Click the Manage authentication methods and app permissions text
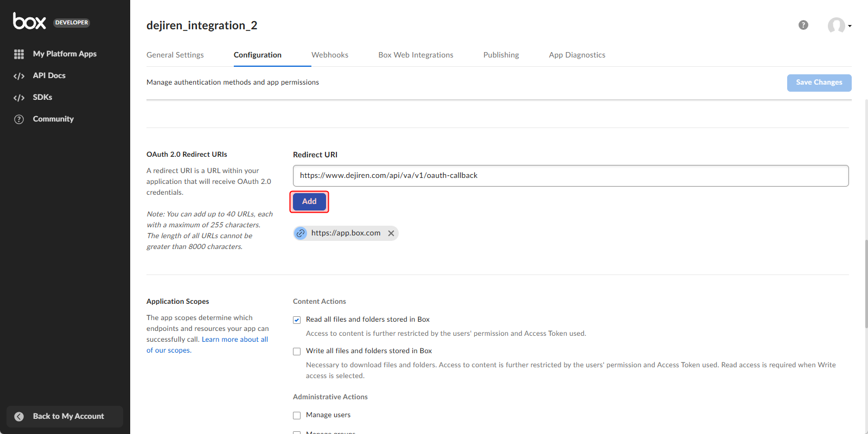868x434 pixels. 233,82
